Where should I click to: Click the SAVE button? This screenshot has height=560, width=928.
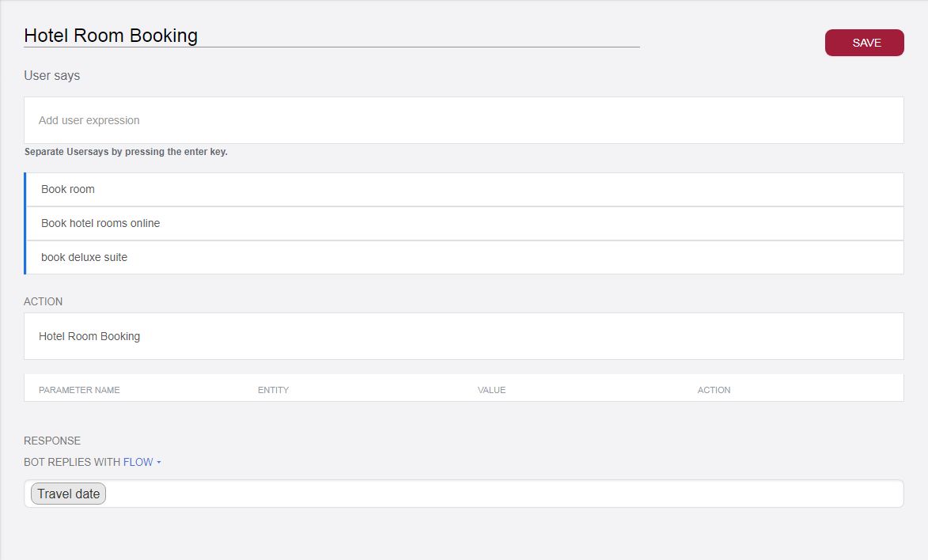864,43
